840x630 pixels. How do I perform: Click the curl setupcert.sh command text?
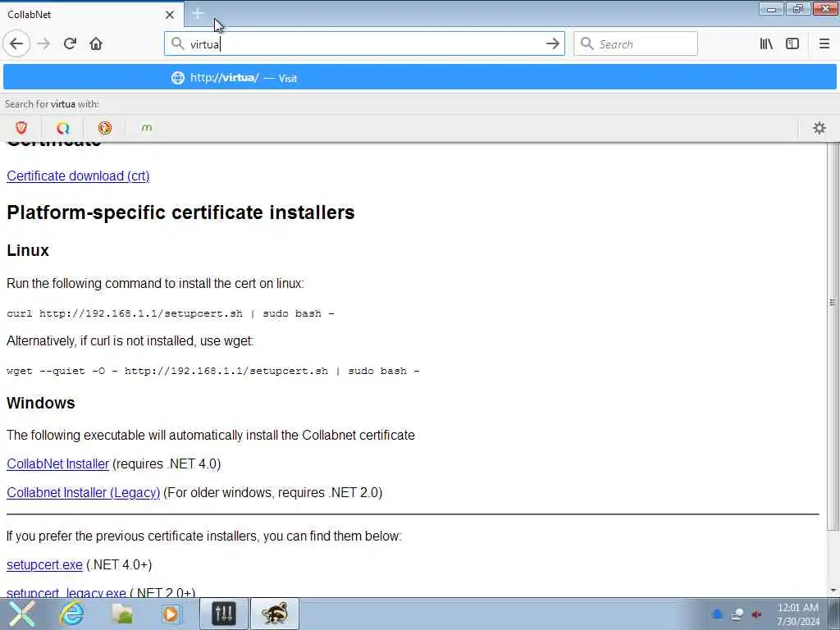171,313
